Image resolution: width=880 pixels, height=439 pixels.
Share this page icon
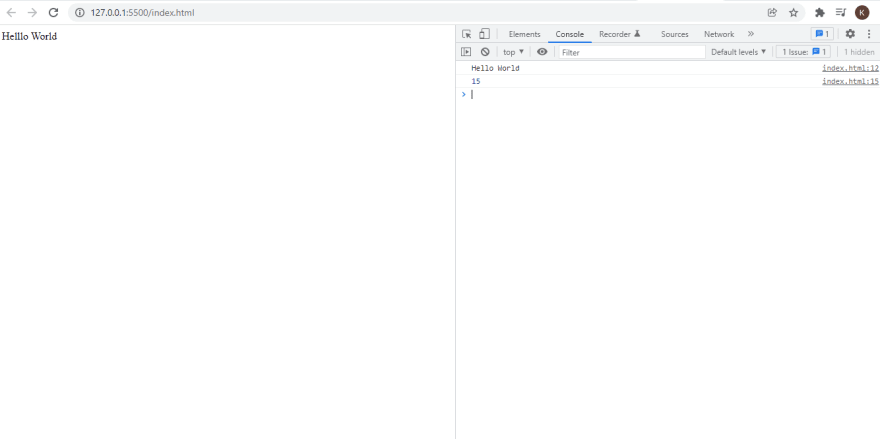click(772, 12)
